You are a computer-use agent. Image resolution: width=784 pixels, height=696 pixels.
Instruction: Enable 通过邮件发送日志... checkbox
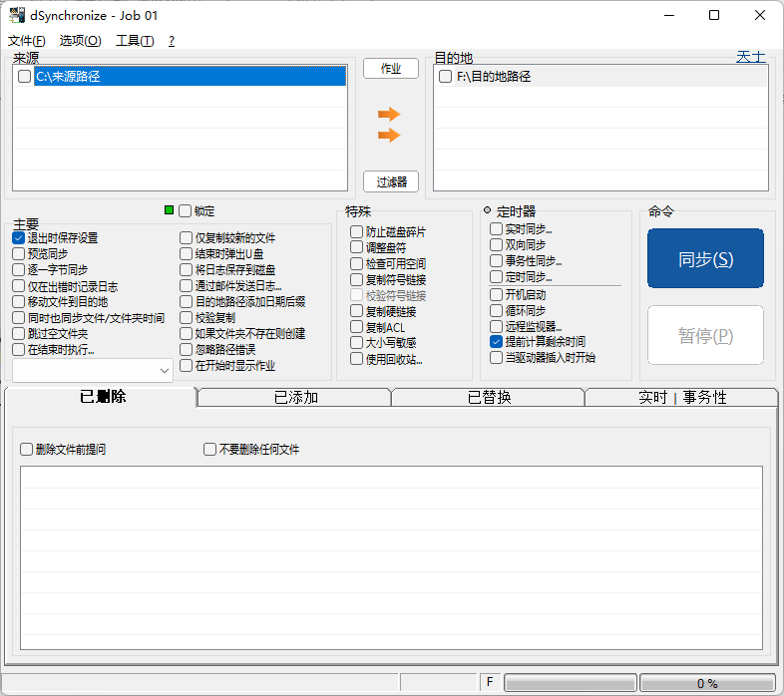click(186, 286)
